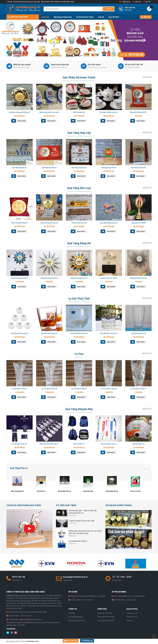
Task: Click the scroll-to-top arrow button
Action: tap(154, 636)
